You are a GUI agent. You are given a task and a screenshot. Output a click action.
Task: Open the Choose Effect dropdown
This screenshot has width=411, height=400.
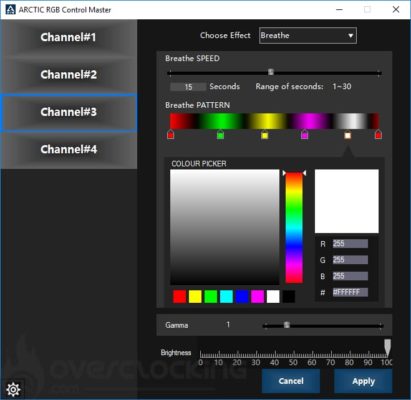point(308,35)
